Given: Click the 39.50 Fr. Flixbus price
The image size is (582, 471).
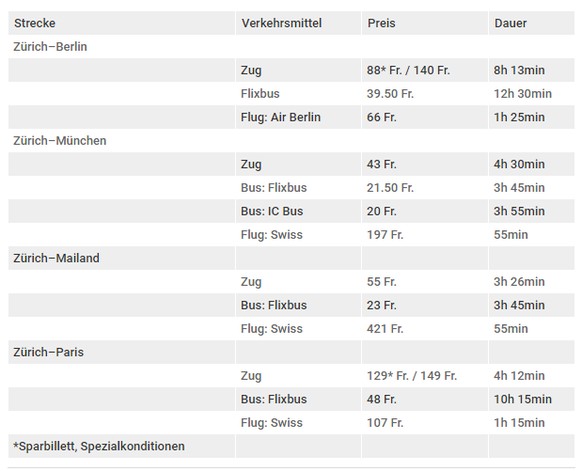Looking at the screenshot, I should pyautogui.click(x=390, y=94).
